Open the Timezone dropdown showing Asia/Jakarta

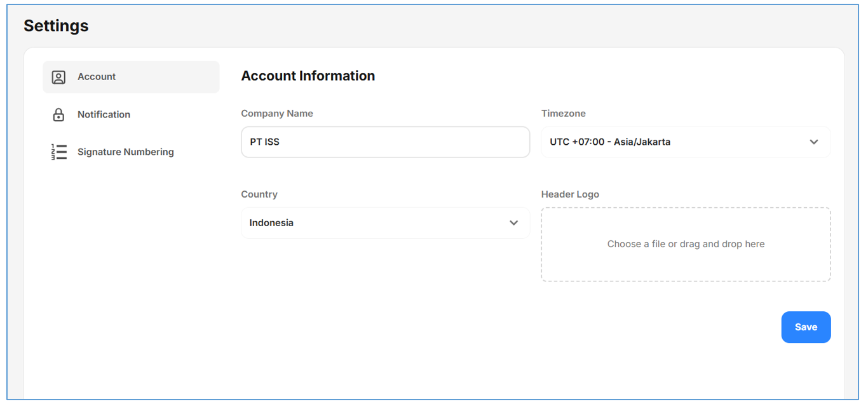point(674,142)
